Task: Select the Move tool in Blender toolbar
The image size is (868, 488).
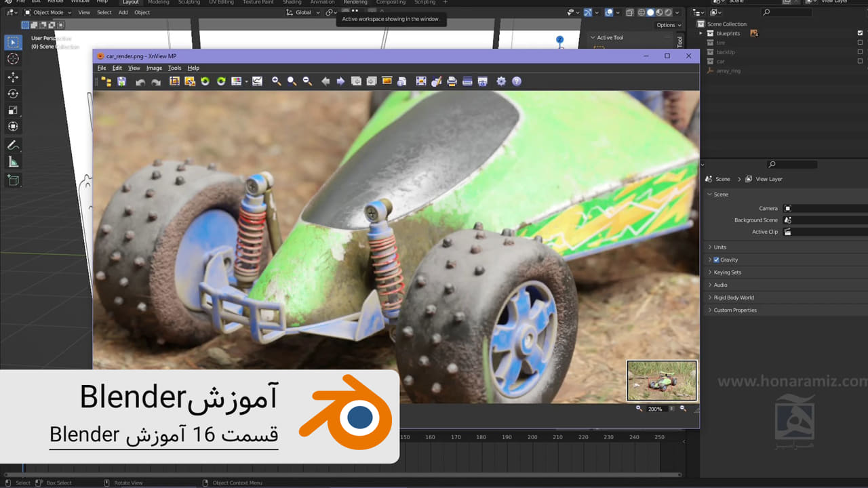Action: (13, 77)
